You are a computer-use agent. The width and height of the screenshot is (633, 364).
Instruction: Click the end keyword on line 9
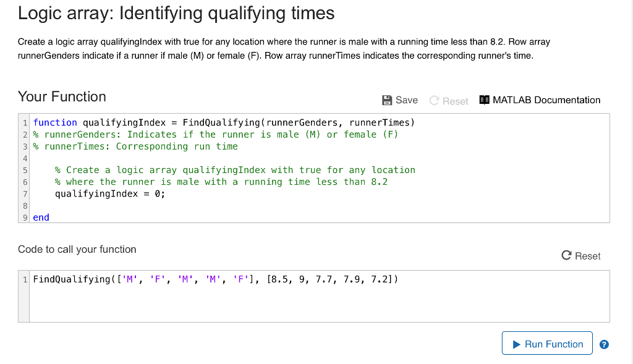pos(41,217)
